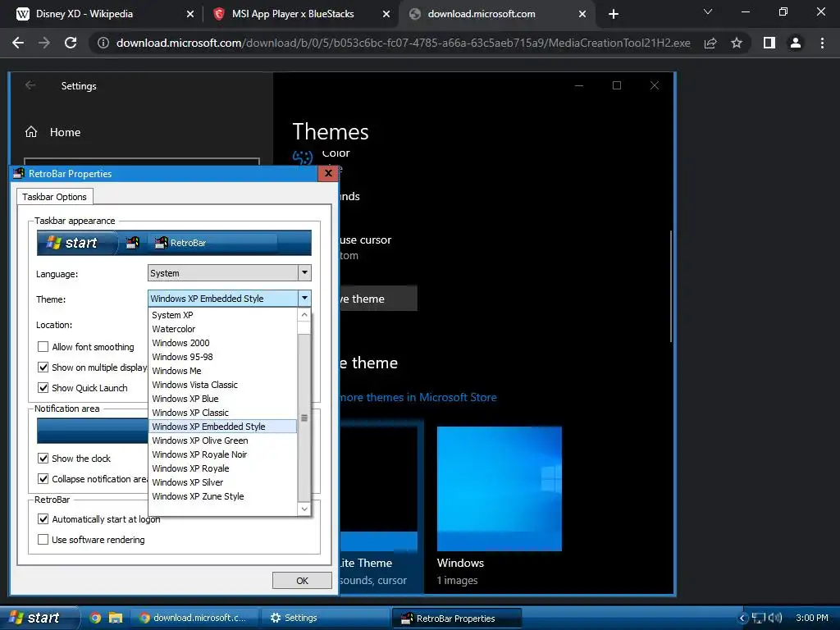Pick 'Windows XP Zune Style' from list
The image size is (840, 630).
222,496
